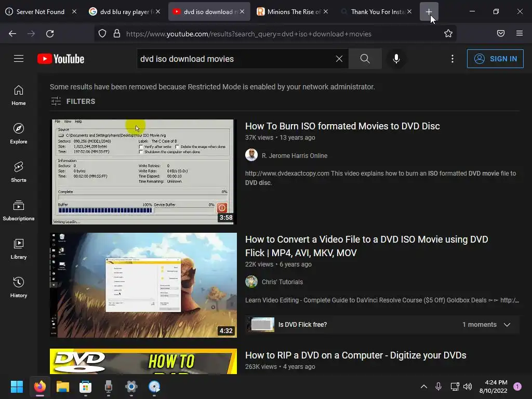Open the Windows Start menu

pos(17,387)
